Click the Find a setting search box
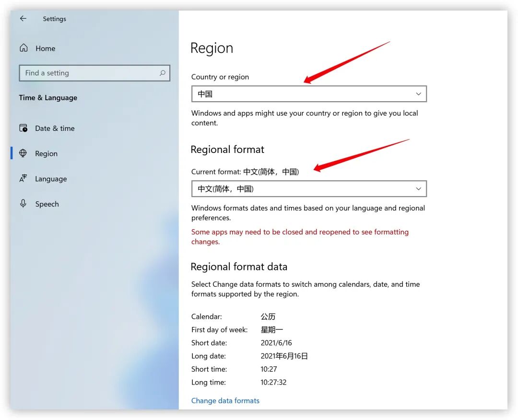 [x=94, y=73]
